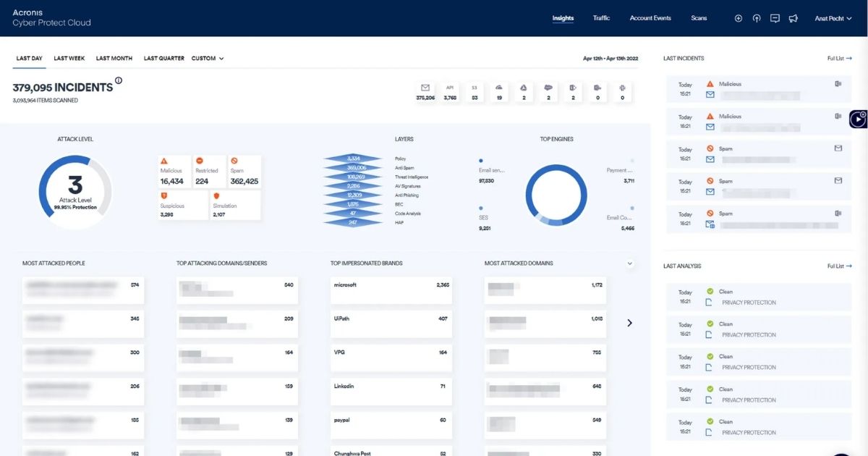Screen dimensions: 868x456
Task: Select the Salesforce cloud channel tile
Action: click(x=548, y=92)
